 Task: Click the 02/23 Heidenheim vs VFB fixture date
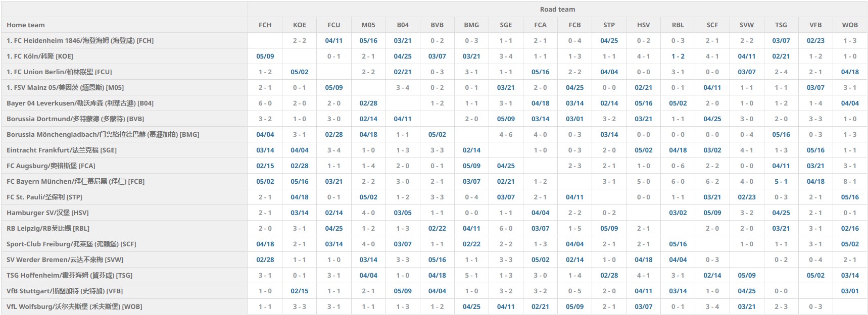[815, 40]
